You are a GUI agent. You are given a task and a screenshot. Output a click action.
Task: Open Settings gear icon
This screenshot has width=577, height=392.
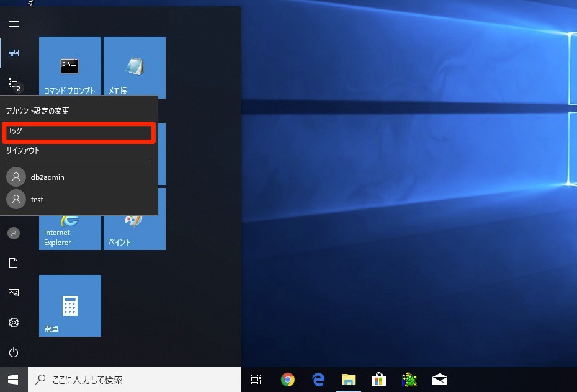click(14, 323)
